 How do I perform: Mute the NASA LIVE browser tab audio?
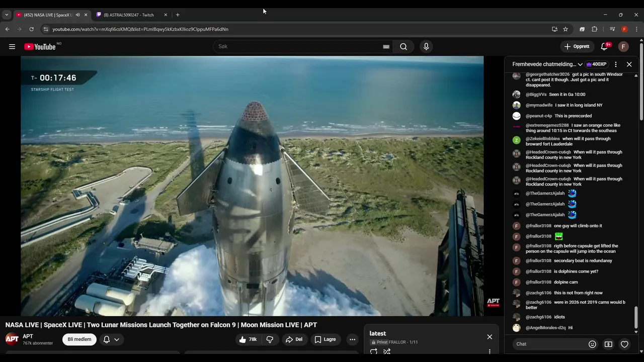(77, 15)
